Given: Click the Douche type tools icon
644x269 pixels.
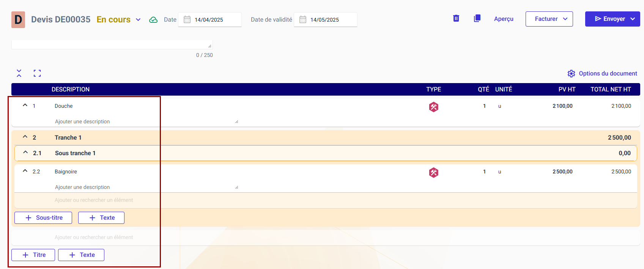Looking at the screenshot, I should (434, 107).
